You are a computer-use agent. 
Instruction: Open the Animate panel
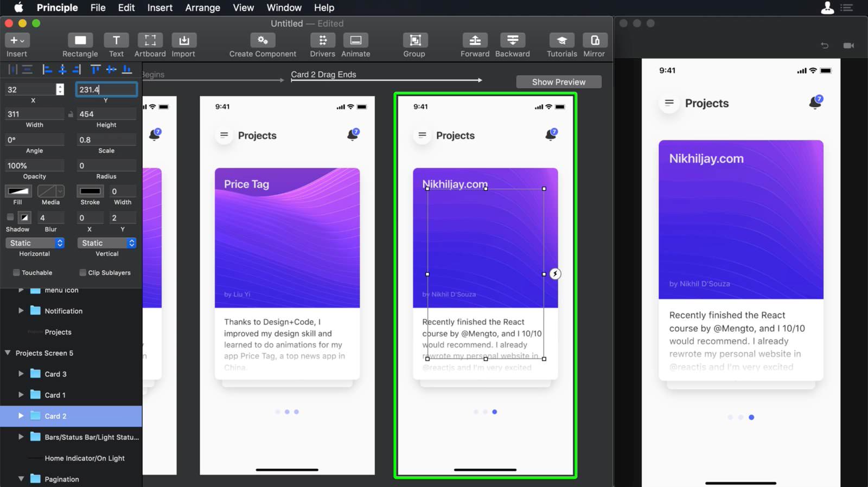356,40
